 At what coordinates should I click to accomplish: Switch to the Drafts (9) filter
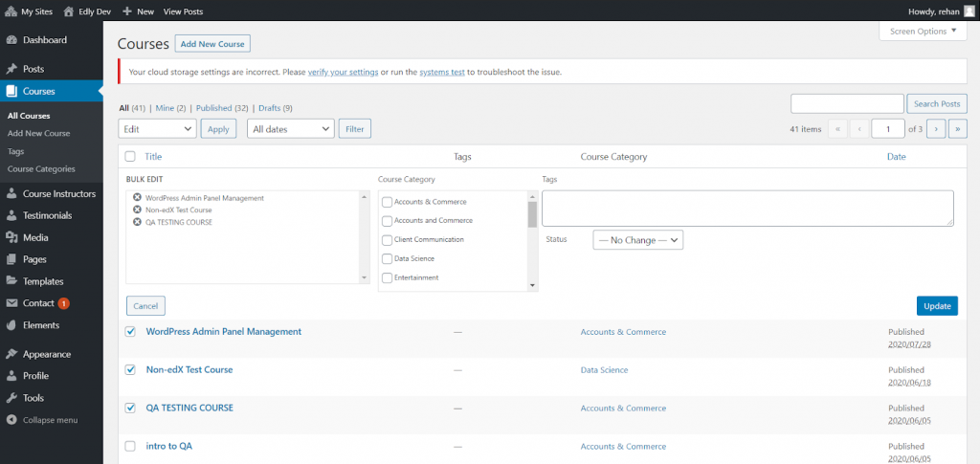click(x=275, y=108)
